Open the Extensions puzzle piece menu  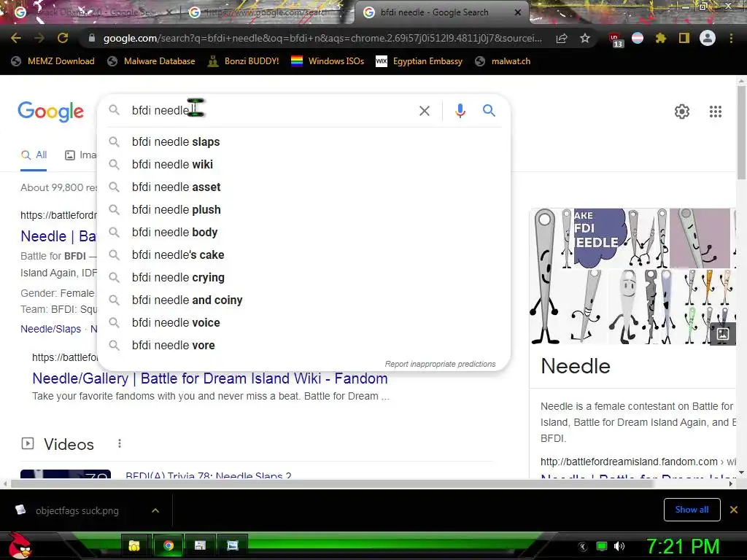661,38
